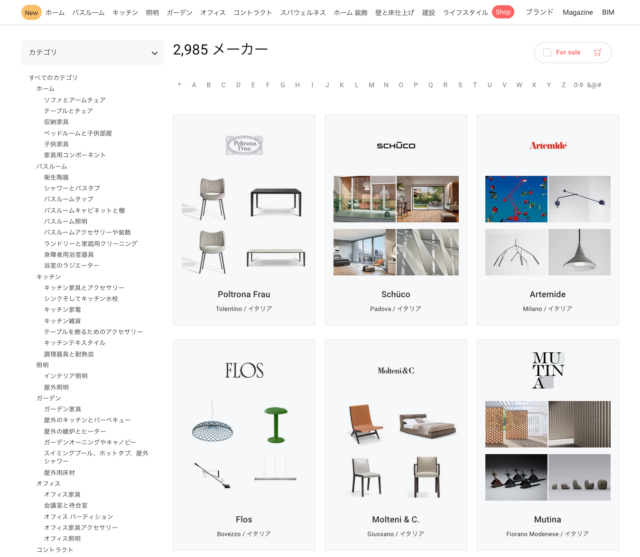The image size is (640, 557).
Task: Select 屋外照明 category
Action: [x=56, y=387]
